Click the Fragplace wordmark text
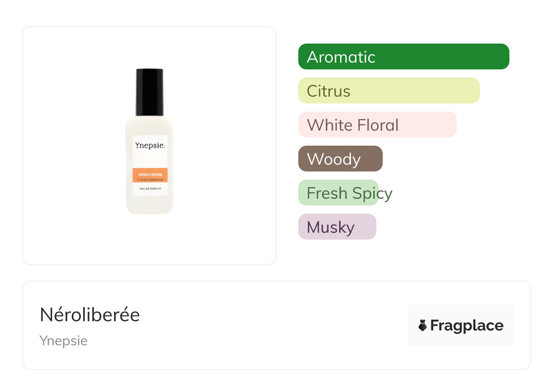553x392 pixels. coord(467,325)
